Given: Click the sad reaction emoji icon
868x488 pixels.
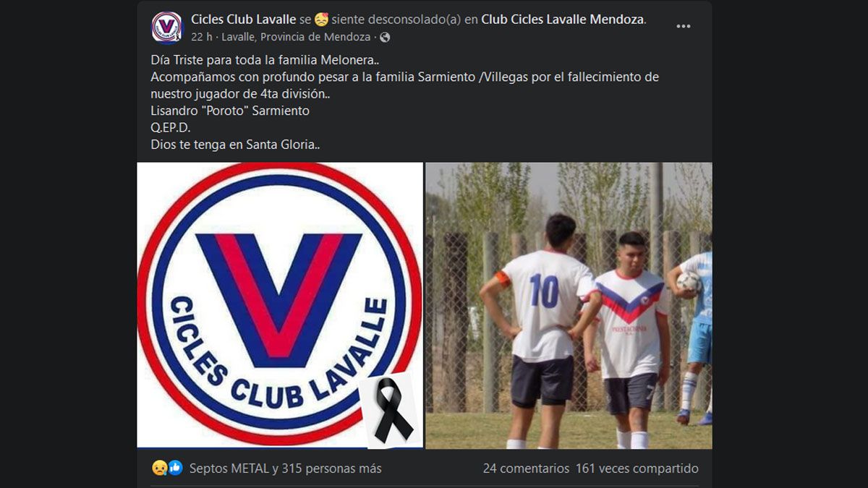Looking at the screenshot, I should pyautogui.click(x=159, y=468).
